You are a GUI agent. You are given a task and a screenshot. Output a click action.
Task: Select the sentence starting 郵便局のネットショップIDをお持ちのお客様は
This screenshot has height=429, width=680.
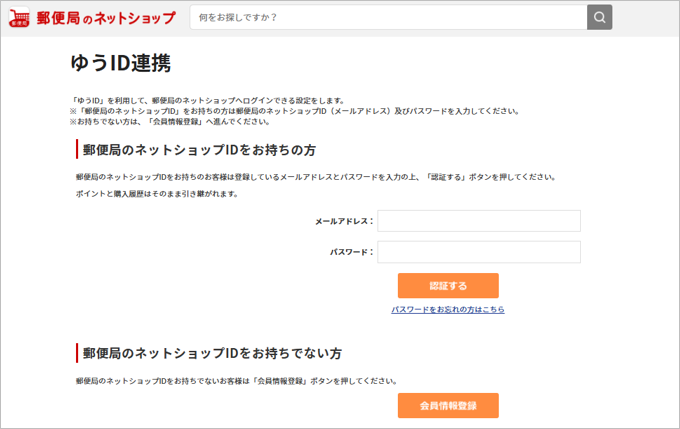point(316,177)
